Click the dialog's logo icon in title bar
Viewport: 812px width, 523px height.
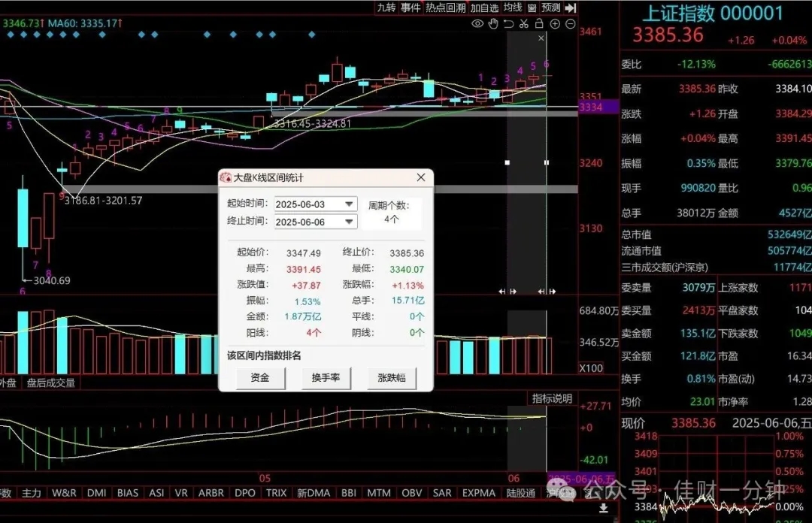click(226, 177)
